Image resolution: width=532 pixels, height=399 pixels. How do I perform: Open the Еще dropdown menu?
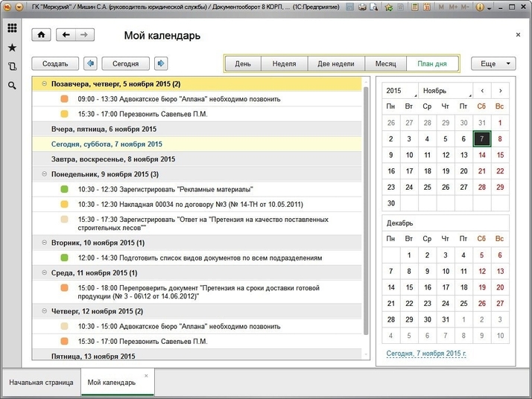(x=493, y=64)
